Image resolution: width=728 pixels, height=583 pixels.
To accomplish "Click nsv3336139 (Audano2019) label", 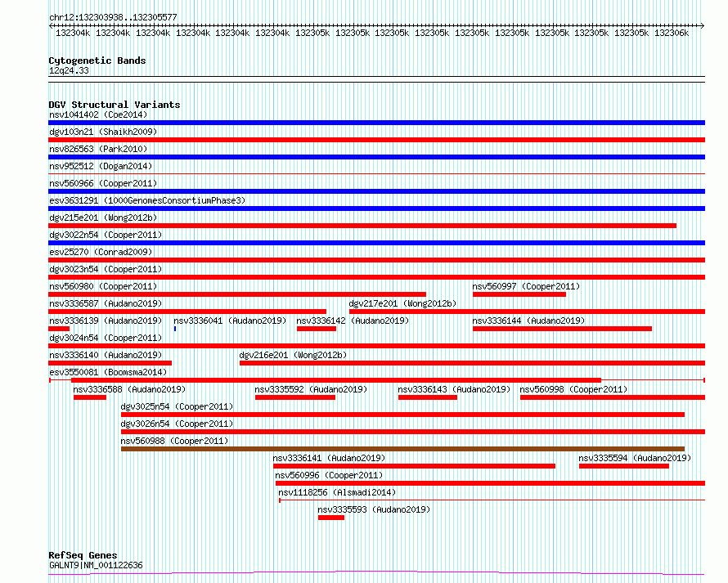I will pos(106,321).
